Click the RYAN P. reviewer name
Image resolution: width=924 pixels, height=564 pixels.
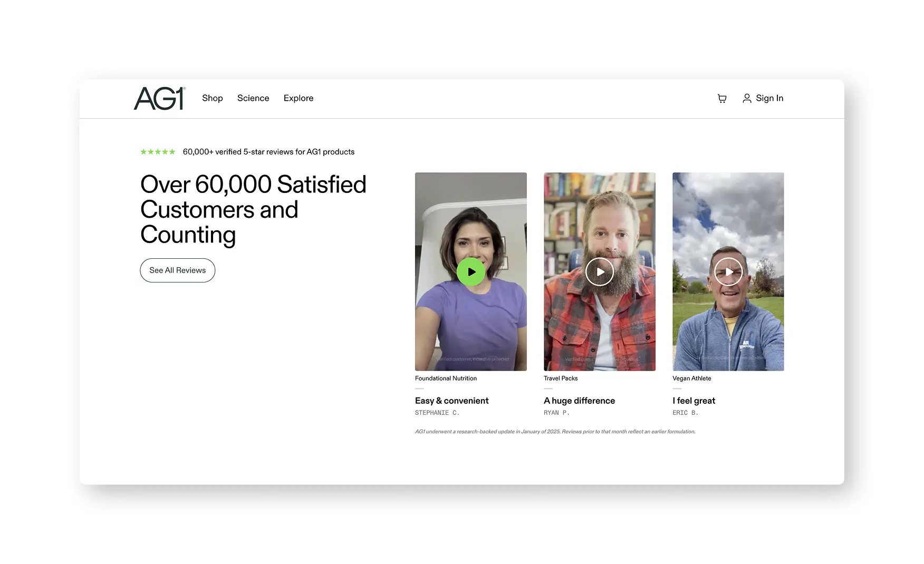click(557, 413)
